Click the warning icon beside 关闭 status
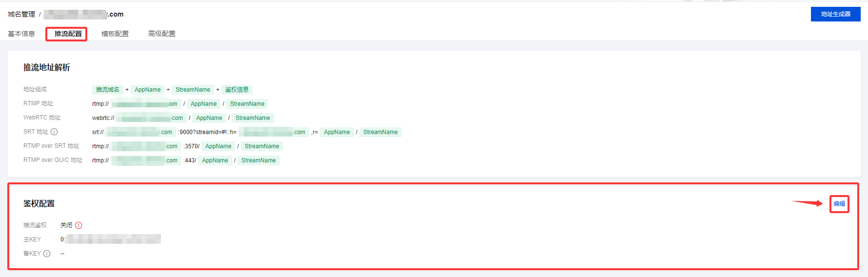Image resolution: width=868 pixels, height=277 pixels. [x=79, y=225]
